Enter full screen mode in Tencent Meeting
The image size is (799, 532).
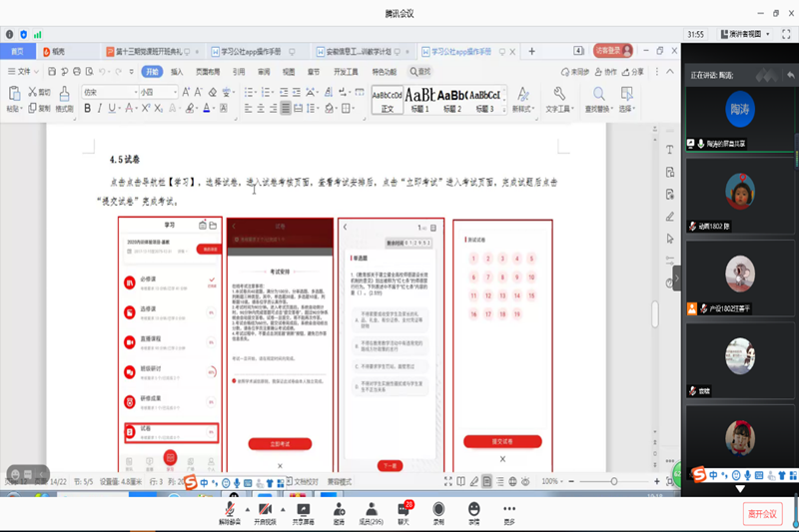(x=786, y=34)
